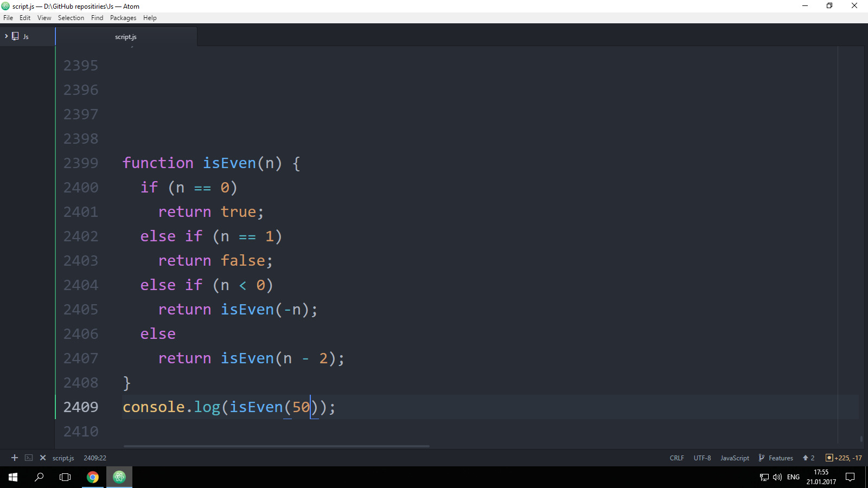Click the horizontal scrollbar in editor

(276, 446)
